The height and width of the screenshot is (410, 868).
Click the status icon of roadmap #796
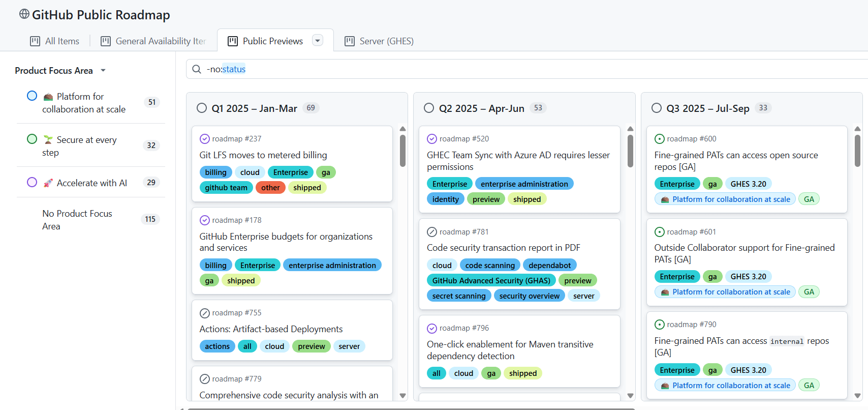tap(432, 328)
